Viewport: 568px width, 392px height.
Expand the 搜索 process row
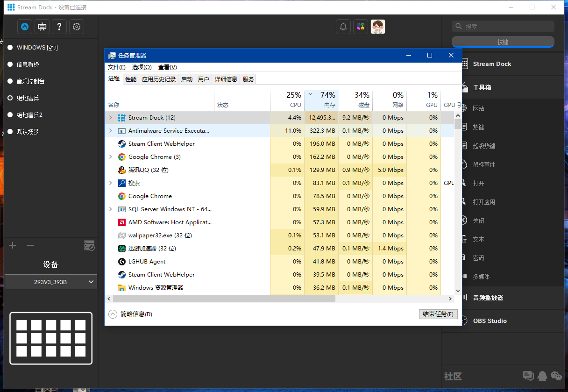(x=111, y=183)
